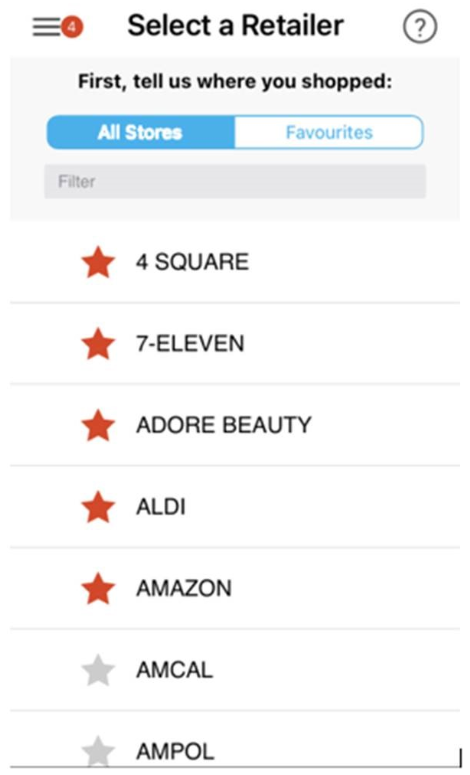Focus the Filter search field
Viewport: 470px width, 775px height.
(x=235, y=181)
